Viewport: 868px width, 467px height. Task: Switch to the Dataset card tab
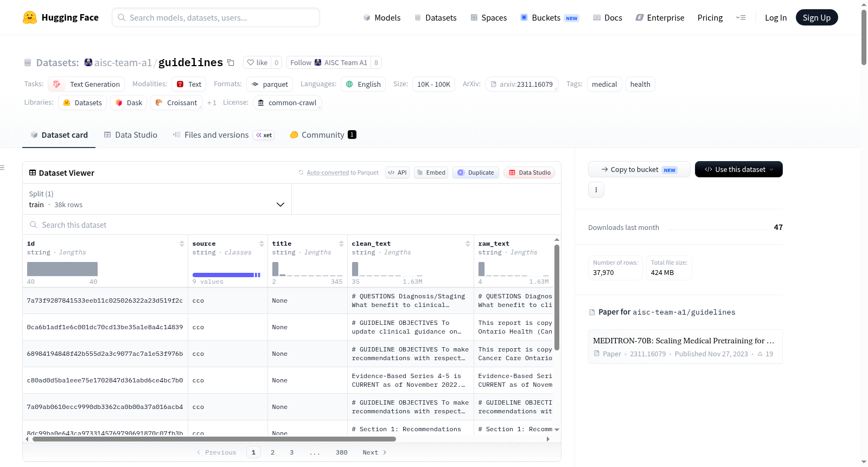pos(59,135)
